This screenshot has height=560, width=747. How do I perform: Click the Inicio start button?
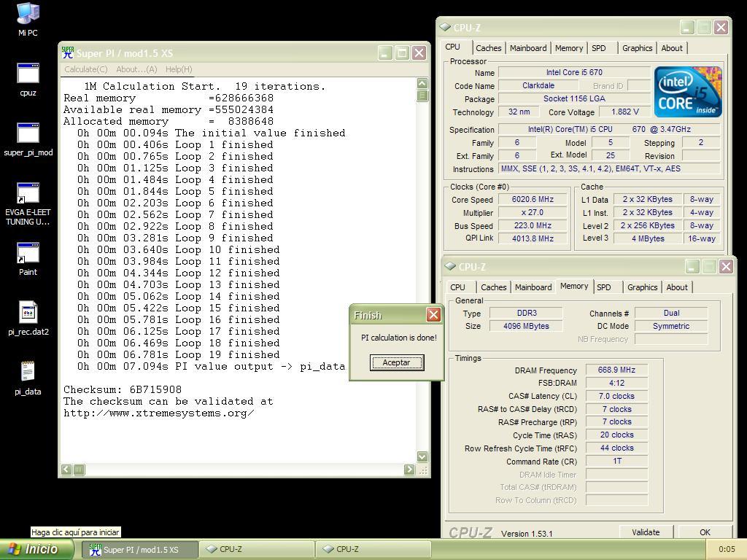click(36, 550)
